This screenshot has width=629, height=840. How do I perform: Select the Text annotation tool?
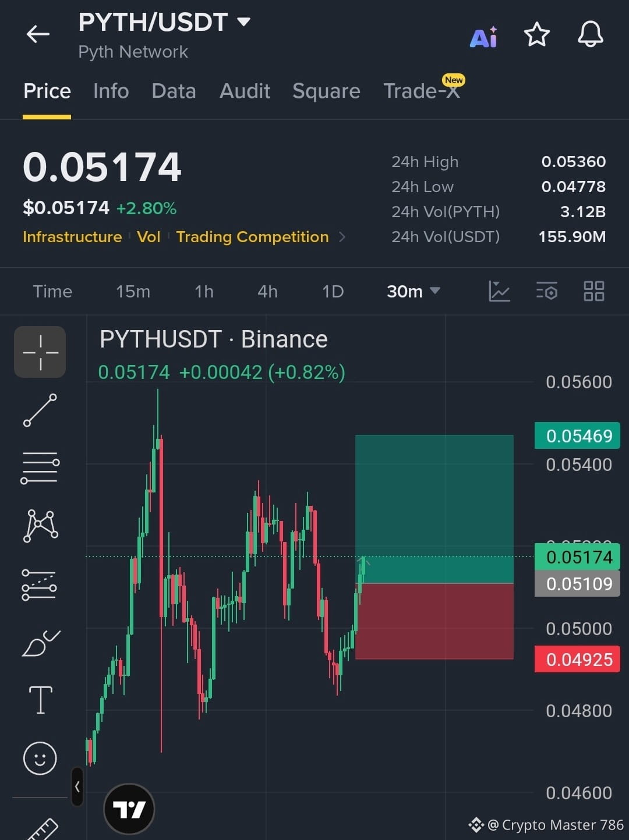coord(41,700)
